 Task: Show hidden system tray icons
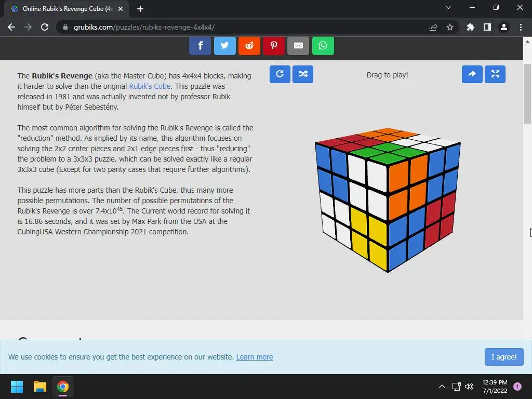[442, 387]
